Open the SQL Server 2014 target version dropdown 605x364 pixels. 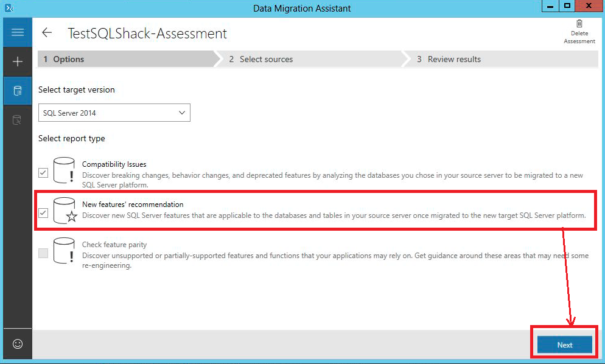(x=114, y=113)
